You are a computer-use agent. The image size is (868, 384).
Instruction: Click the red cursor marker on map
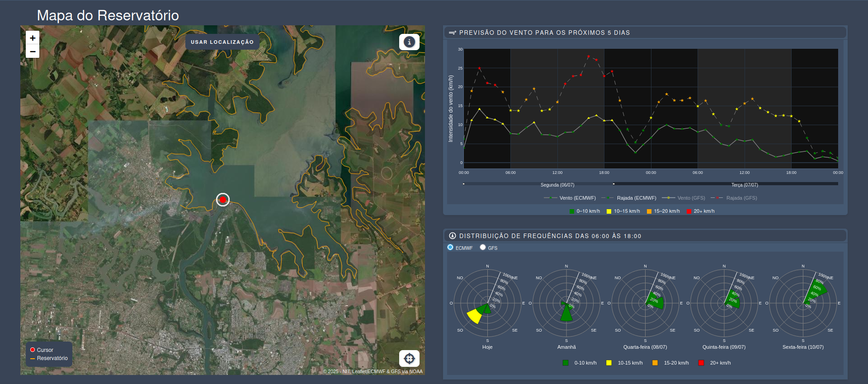222,199
